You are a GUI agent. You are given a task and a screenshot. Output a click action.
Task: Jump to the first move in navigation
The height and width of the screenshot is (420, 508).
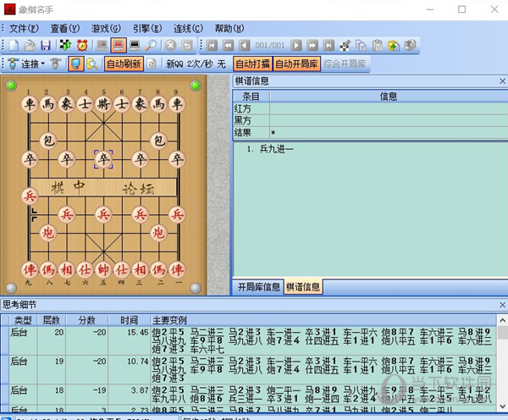[x=212, y=45]
